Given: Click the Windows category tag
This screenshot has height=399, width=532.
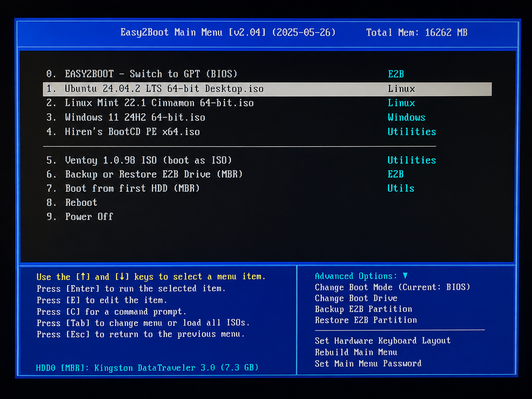Looking at the screenshot, I should 406,117.
